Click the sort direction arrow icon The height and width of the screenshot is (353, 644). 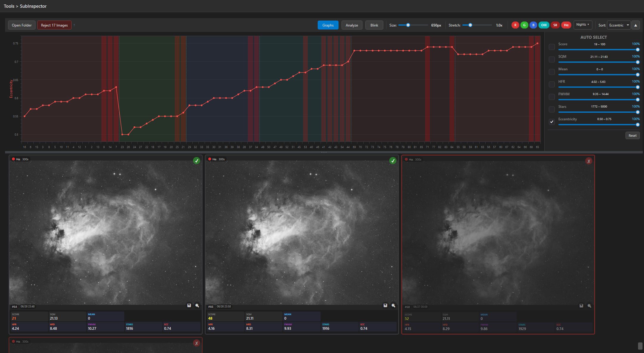point(635,25)
